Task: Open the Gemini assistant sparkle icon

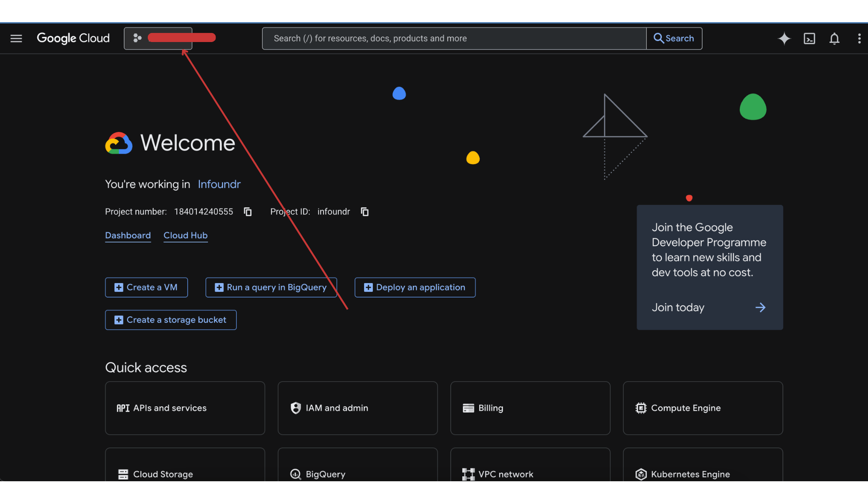Action: point(784,38)
